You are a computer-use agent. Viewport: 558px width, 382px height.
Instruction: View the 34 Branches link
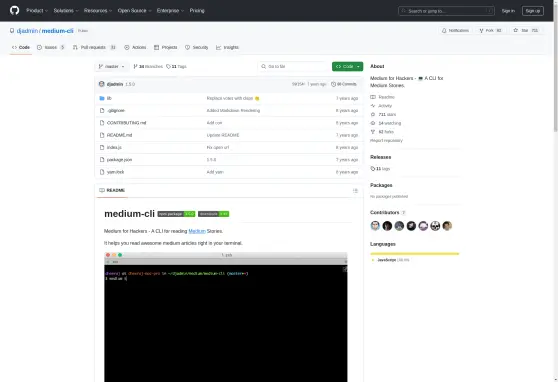pos(148,67)
